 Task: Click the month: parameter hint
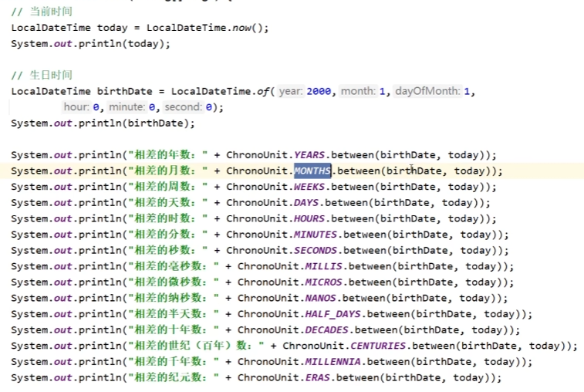pyautogui.click(x=358, y=91)
